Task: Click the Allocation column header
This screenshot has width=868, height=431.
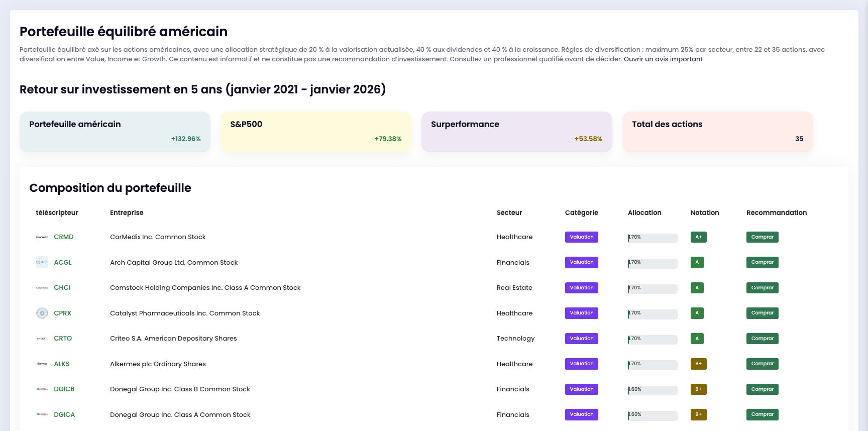Action: coord(644,213)
